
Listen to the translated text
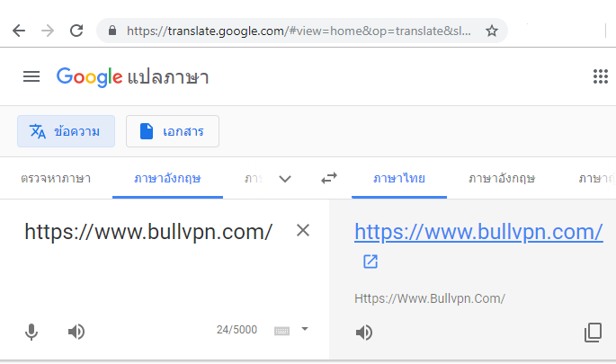pyautogui.click(x=364, y=333)
